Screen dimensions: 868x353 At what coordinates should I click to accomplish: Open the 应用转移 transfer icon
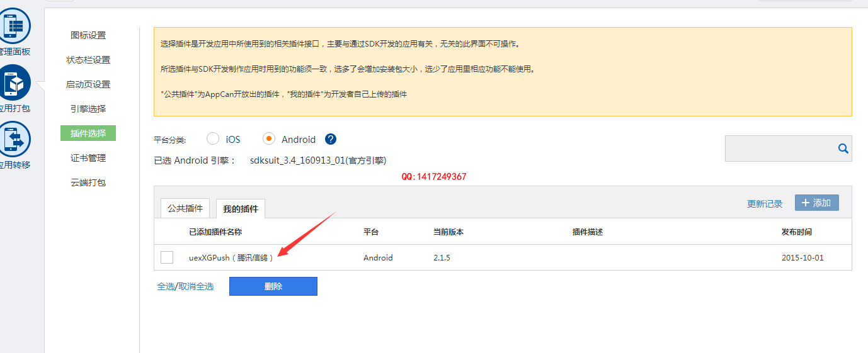(14, 139)
